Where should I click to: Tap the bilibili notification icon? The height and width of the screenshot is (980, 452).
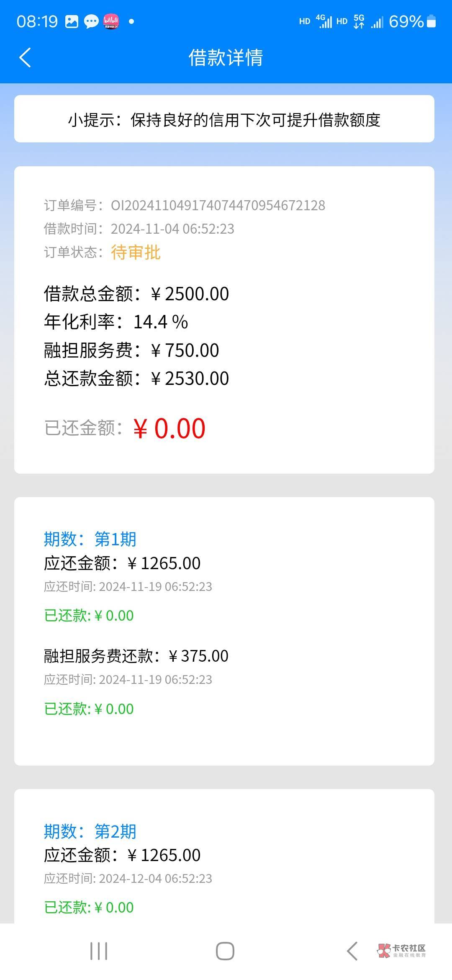point(111,21)
